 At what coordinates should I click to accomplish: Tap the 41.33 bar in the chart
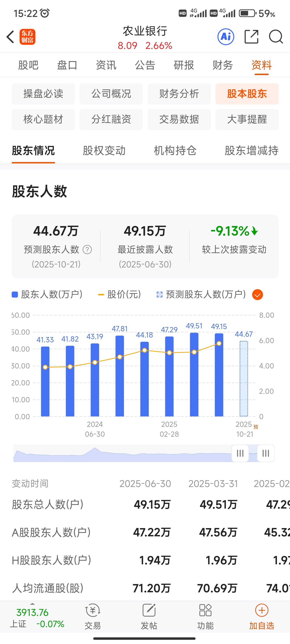point(45,381)
